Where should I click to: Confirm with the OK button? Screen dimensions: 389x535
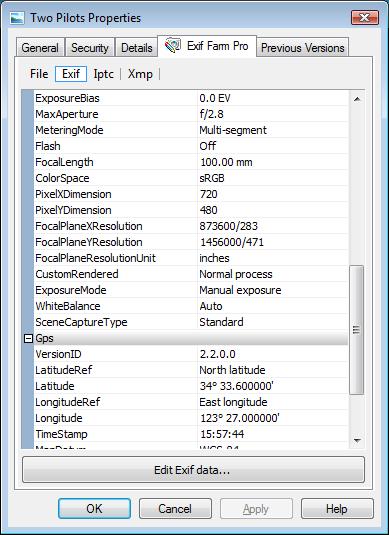tap(94, 509)
